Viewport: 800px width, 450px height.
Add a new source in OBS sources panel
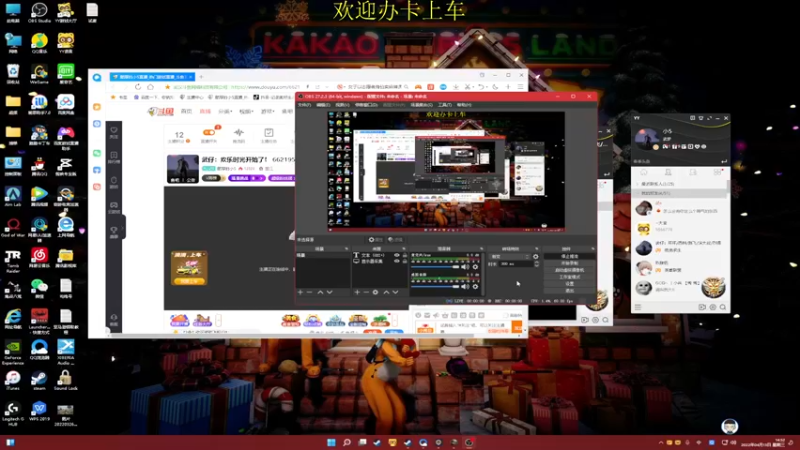(x=357, y=292)
